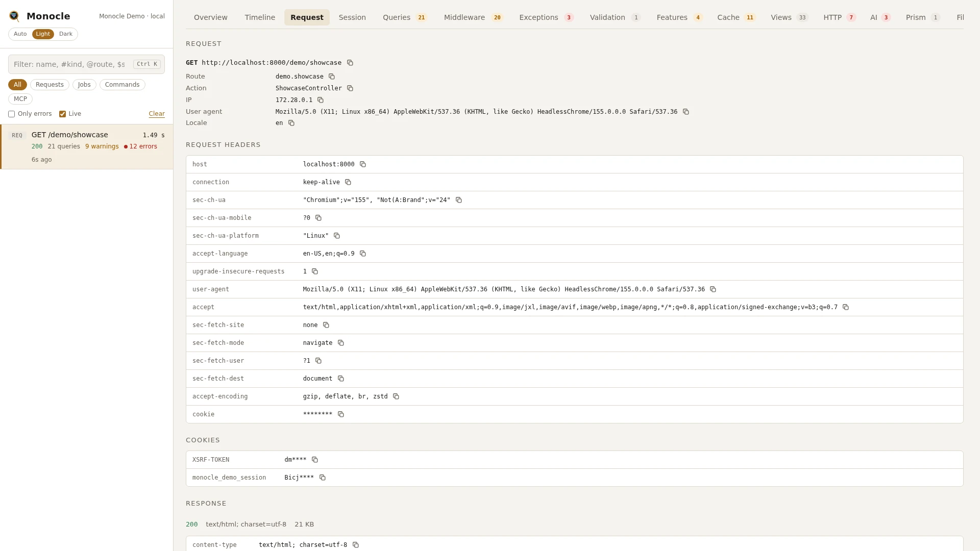Filter list by Requests
This screenshot has width=980, height=551.
tap(50, 85)
